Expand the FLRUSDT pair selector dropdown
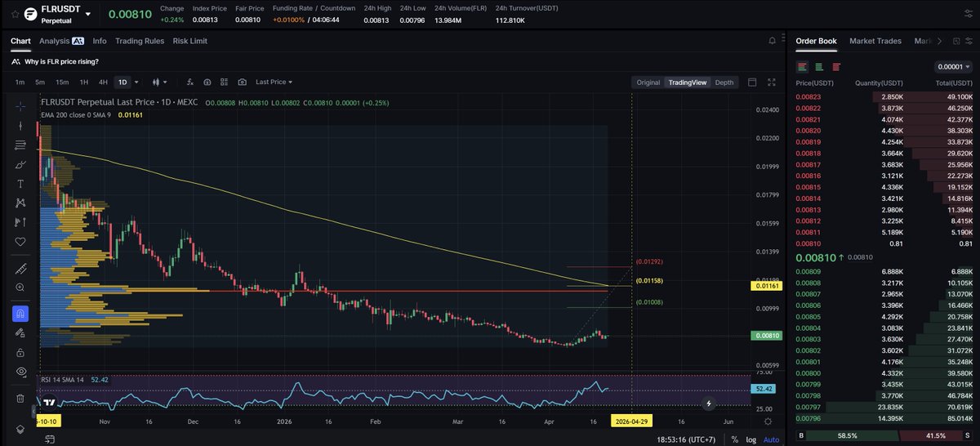Viewport: 980px width, 446px height. pyautogui.click(x=87, y=14)
